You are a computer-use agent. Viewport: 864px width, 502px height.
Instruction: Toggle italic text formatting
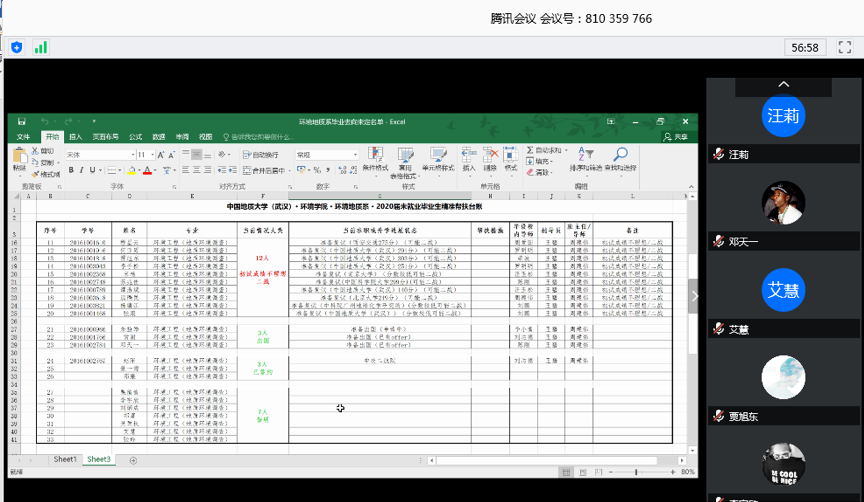pyautogui.click(x=81, y=171)
